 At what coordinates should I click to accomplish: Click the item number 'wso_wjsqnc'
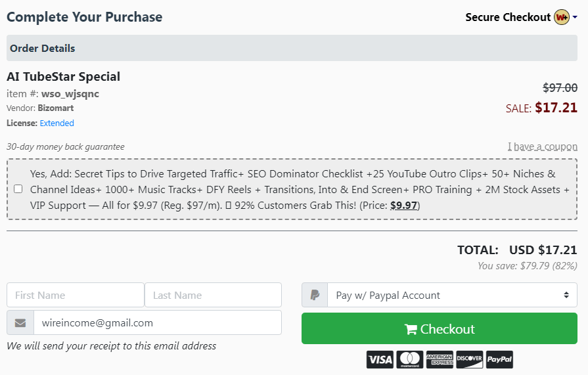coord(70,94)
